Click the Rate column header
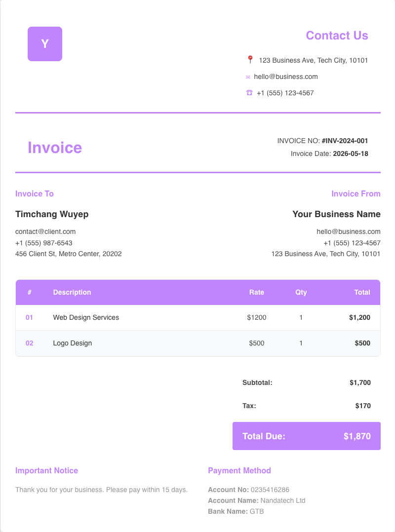395x532 pixels. point(257,293)
